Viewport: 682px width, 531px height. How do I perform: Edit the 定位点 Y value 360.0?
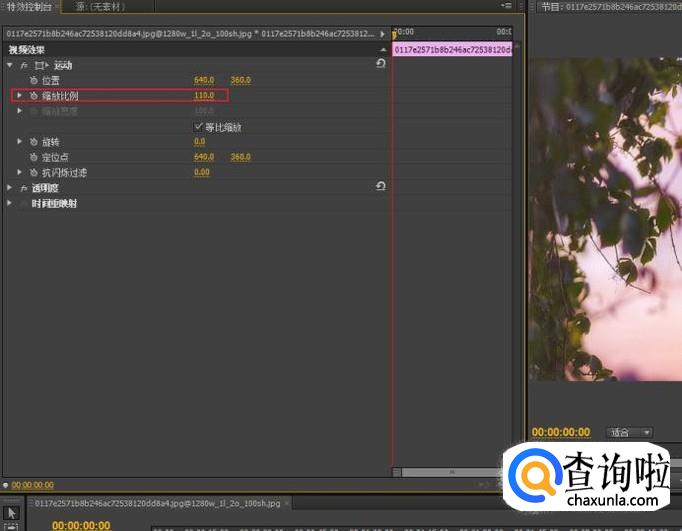click(241, 157)
